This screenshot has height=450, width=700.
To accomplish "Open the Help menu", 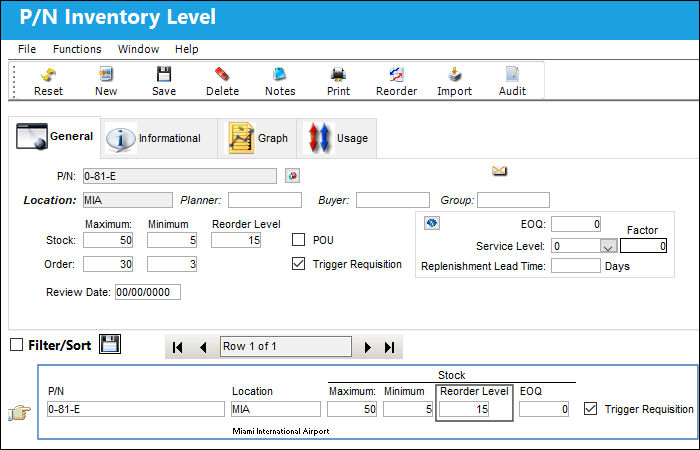I will tap(187, 49).
